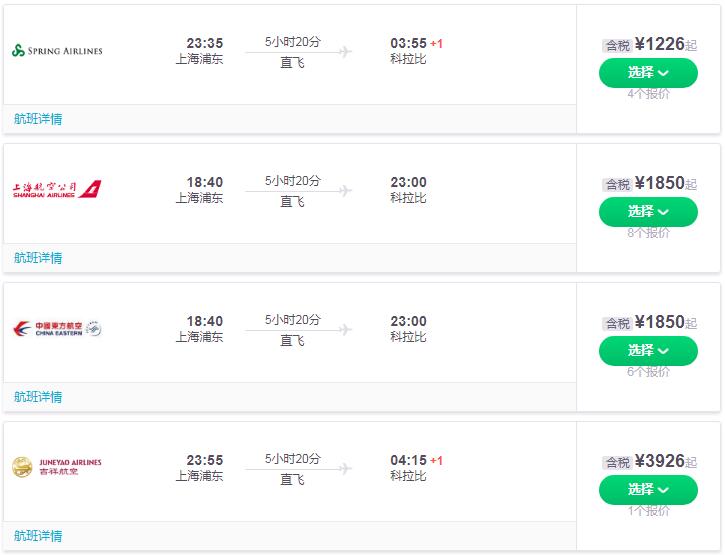The image size is (725, 555).
Task: Expand 选择 for China Eastern ¥1850 flight
Action: [648, 351]
